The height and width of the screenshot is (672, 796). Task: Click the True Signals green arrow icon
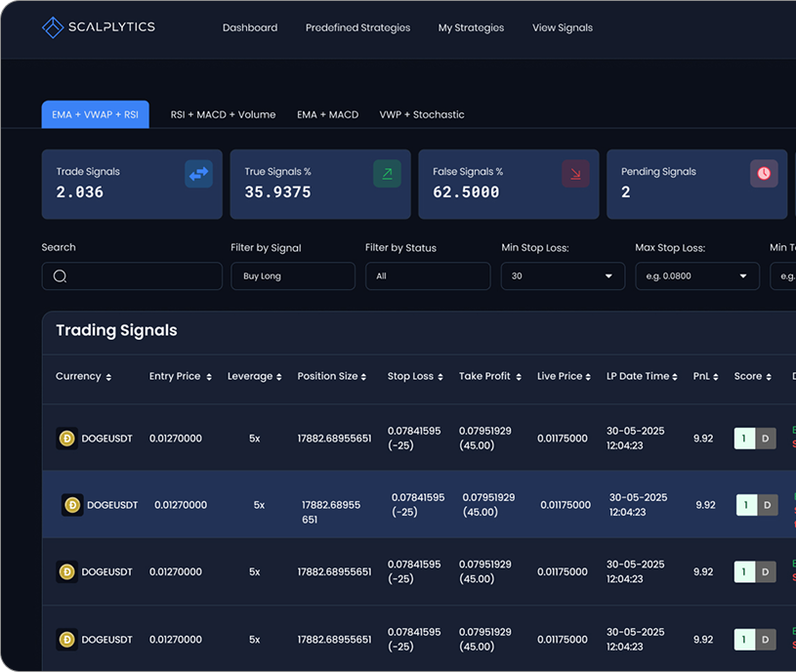[387, 174]
